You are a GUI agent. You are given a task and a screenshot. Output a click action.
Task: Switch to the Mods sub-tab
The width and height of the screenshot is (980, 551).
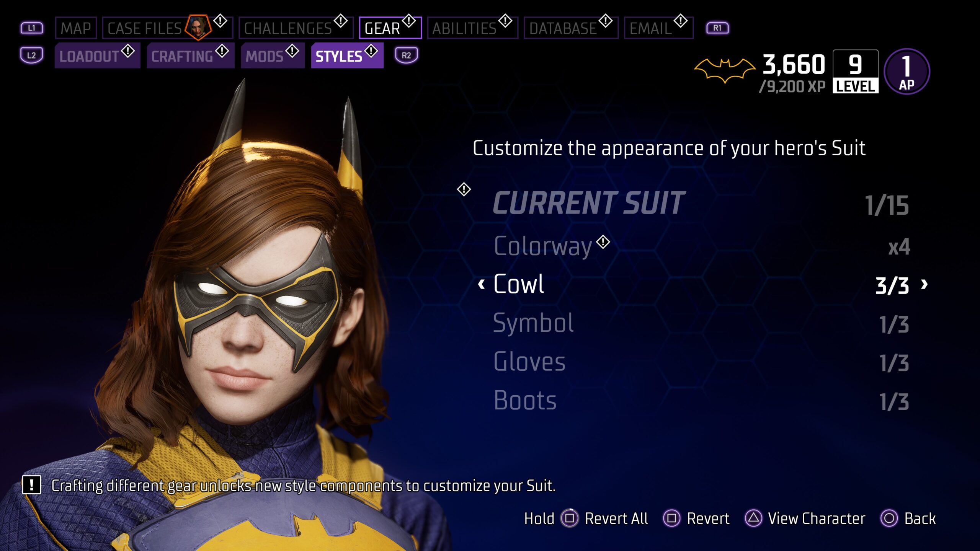[273, 55]
